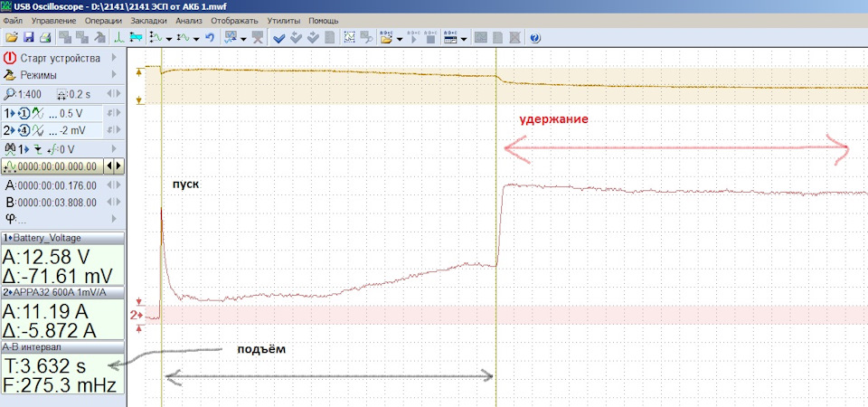
Task: Open the Утилиты menu
Action: coord(283,21)
